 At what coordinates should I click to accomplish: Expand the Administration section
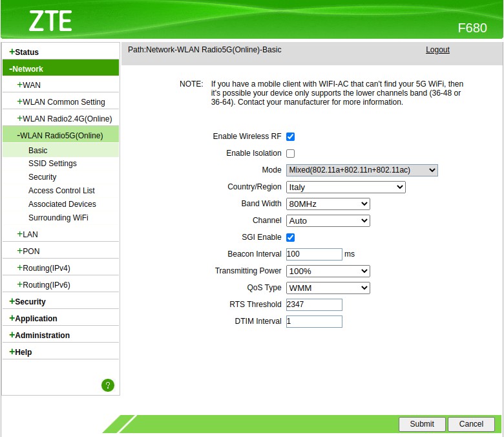click(39, 335)
